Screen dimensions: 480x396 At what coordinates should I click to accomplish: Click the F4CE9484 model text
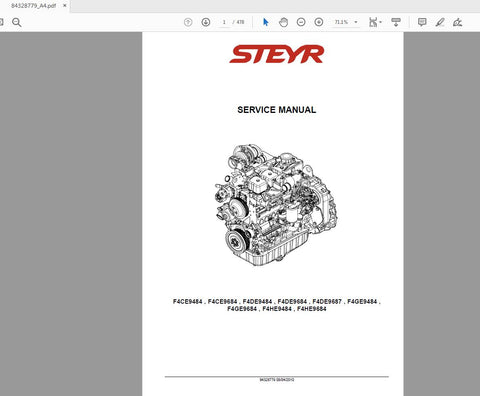pos(188,302)
